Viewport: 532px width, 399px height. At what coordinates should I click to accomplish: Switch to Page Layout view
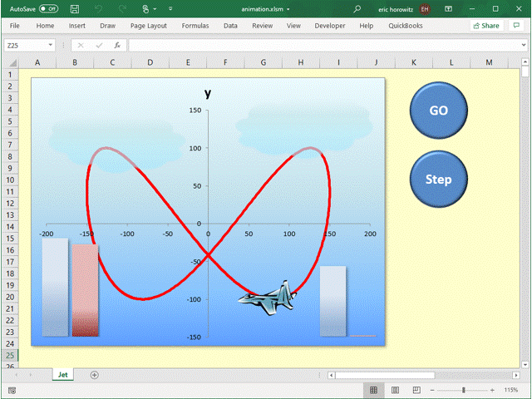tap(395, 390)
